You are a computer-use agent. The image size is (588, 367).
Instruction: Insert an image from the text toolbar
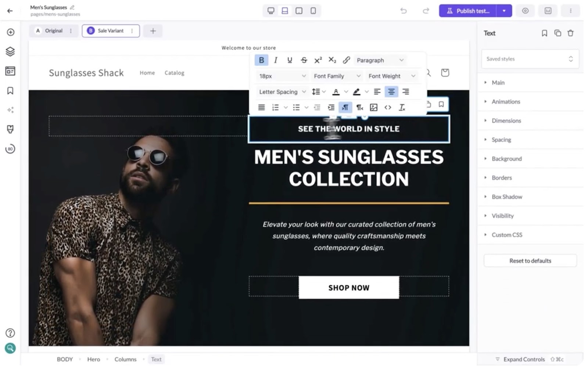pyautogui.click(x=374, y=107)
